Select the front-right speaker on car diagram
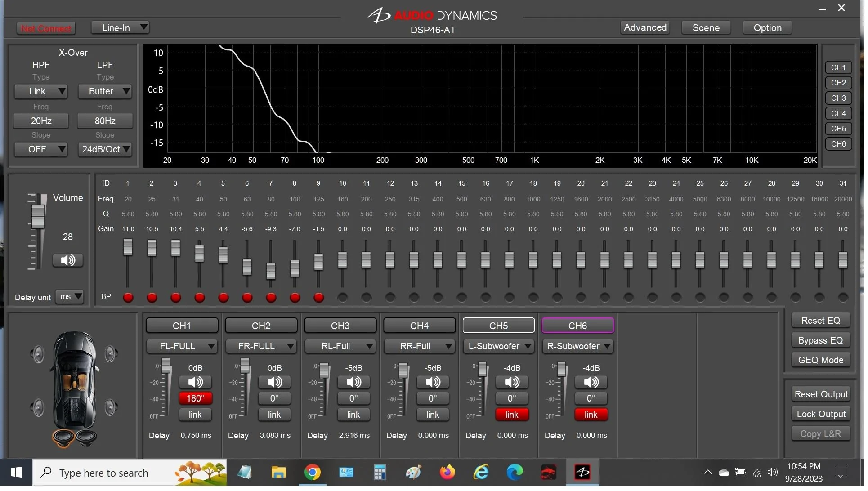The height and width of the screenshot is (491, 868). 111,355
